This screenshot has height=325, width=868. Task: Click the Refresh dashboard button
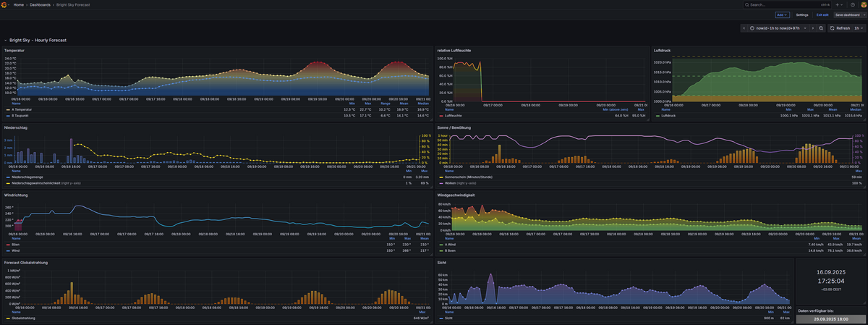(x=841, y=28)
